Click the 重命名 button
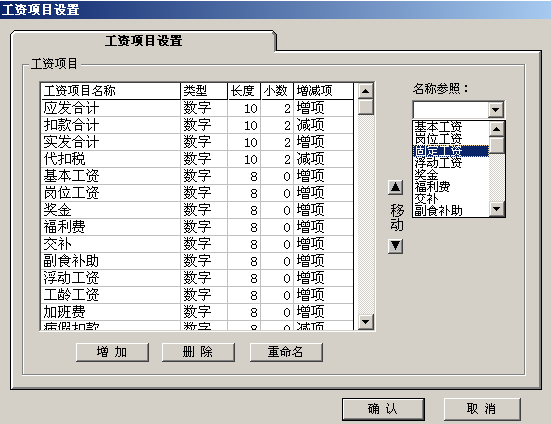The width and height of the screenshot is (551, 424). pos(286,352)
